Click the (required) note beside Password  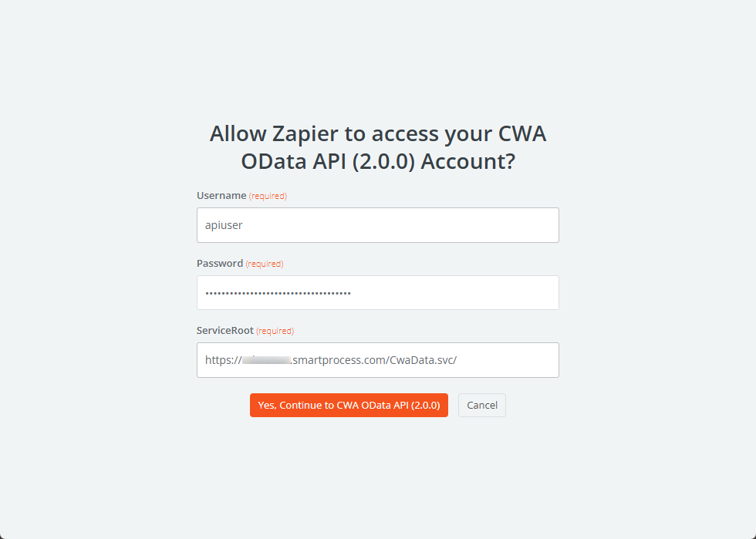pos(265,264)
